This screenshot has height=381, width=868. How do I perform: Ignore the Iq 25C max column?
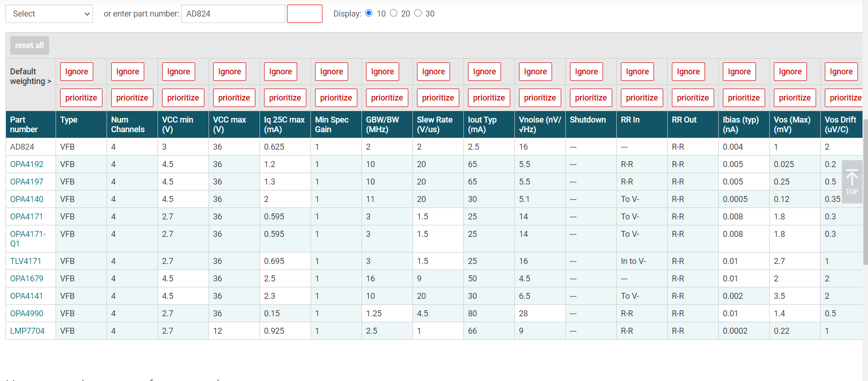point(281,72)
